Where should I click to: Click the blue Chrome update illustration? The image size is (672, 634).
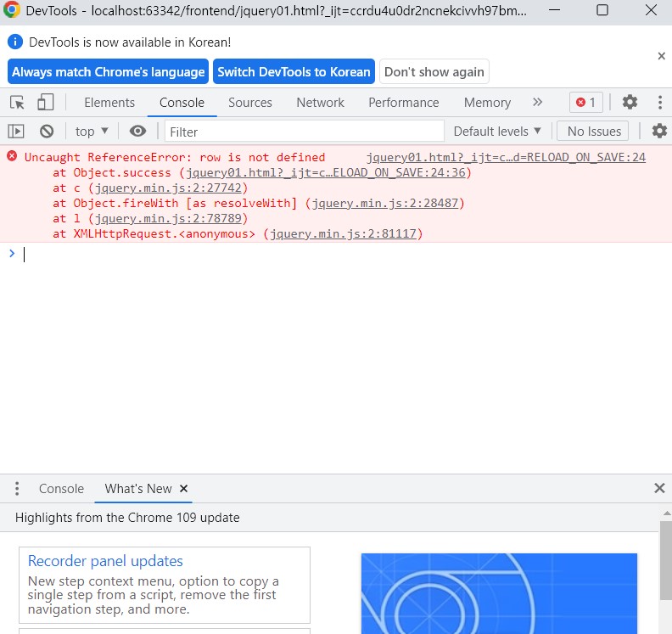(x=499, y=594)
